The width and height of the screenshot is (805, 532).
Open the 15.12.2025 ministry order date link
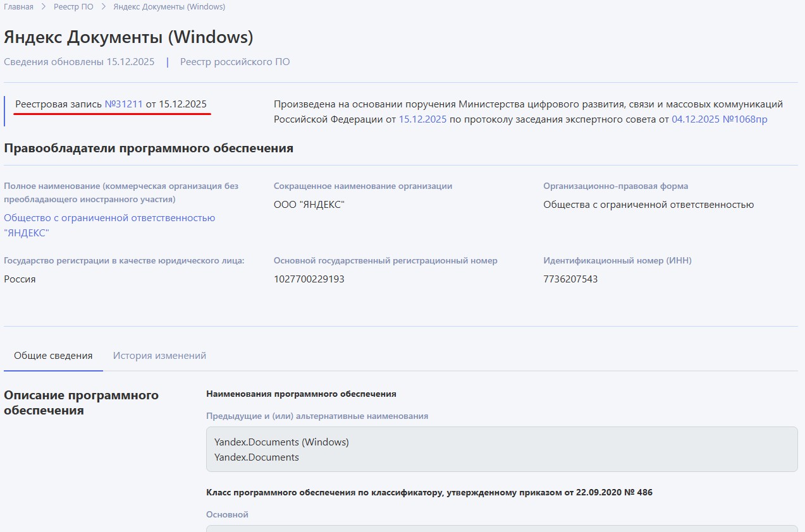tap(422, 119)
